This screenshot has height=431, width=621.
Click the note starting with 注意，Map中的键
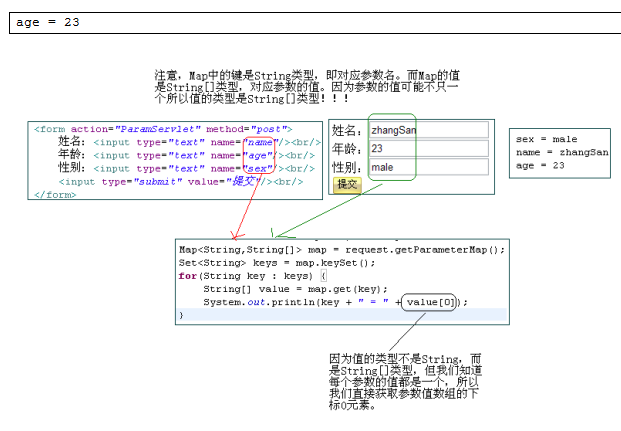pyautogui.click(x=307, y=87)
